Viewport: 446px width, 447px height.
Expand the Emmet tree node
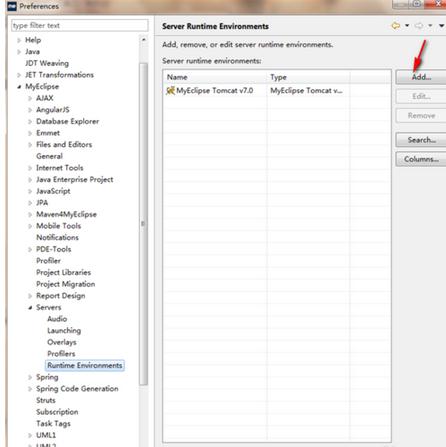pyautogui.click(x=30, y=133)
